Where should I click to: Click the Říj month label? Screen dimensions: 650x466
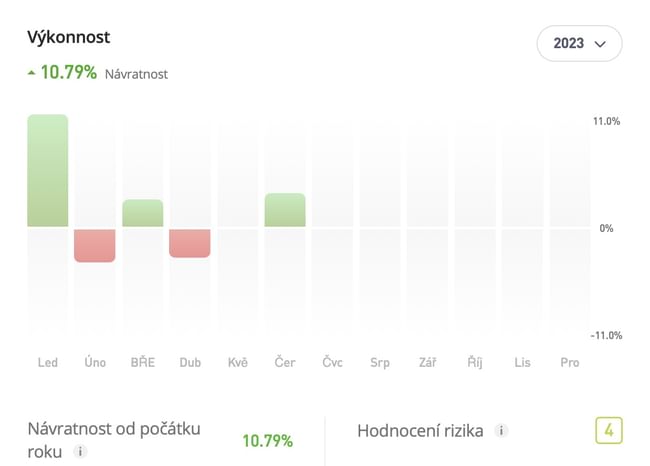click(475, 362)
